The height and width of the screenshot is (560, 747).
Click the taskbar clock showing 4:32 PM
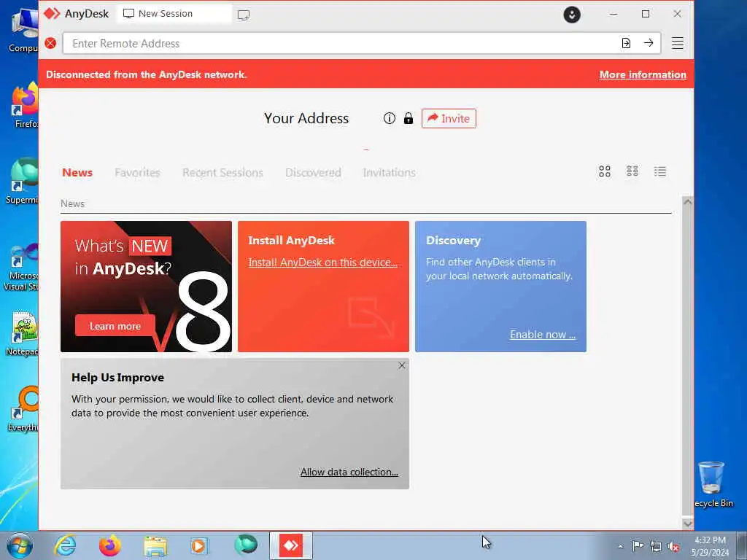tap(710, 546)
